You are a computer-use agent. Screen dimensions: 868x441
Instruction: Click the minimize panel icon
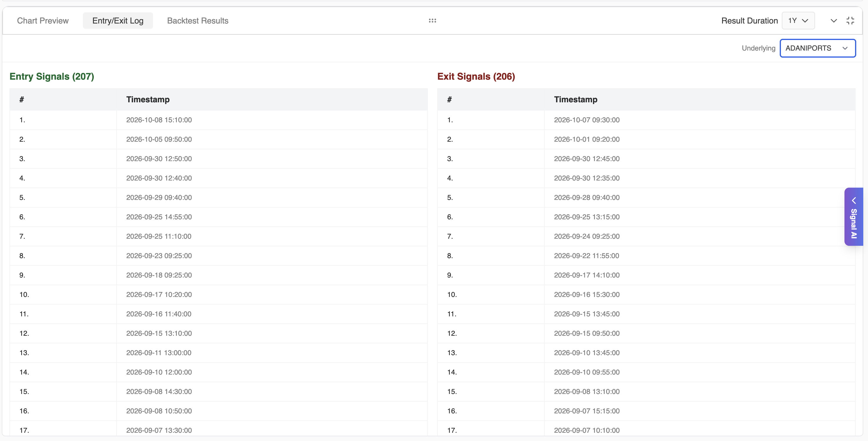(x=850, y=21)
